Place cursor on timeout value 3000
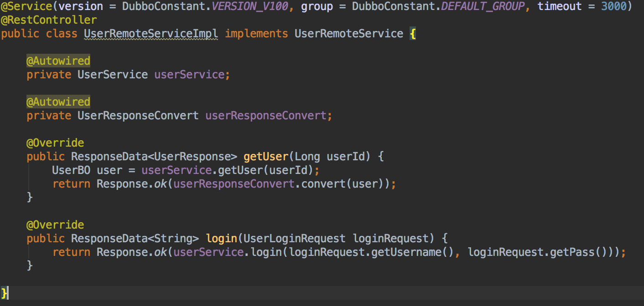Image resolution: width=644 pixels, height=306 pixels. 613,6
